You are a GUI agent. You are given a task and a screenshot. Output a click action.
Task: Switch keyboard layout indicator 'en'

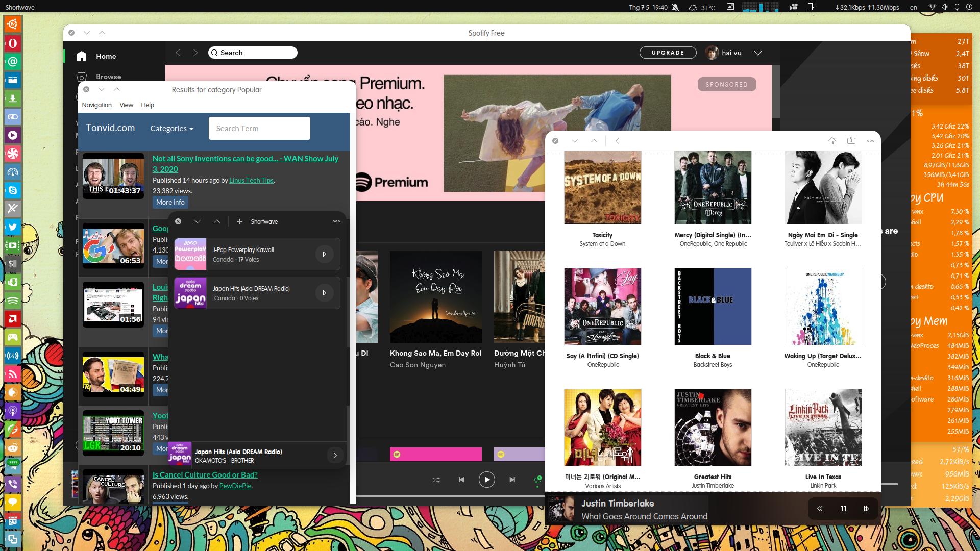914,7
